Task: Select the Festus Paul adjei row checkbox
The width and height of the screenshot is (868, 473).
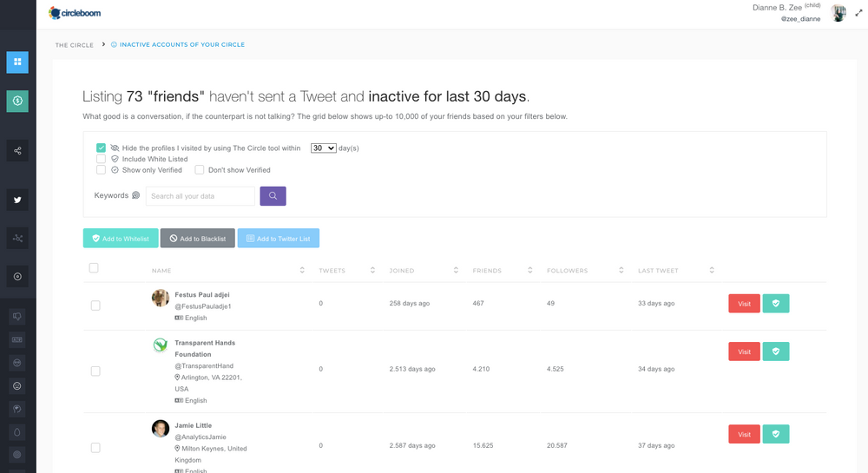Action: tap(95, 305)
